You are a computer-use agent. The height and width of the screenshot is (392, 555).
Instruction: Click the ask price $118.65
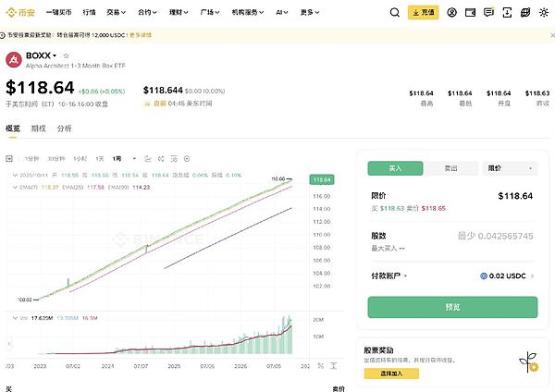tap(434, 208)
